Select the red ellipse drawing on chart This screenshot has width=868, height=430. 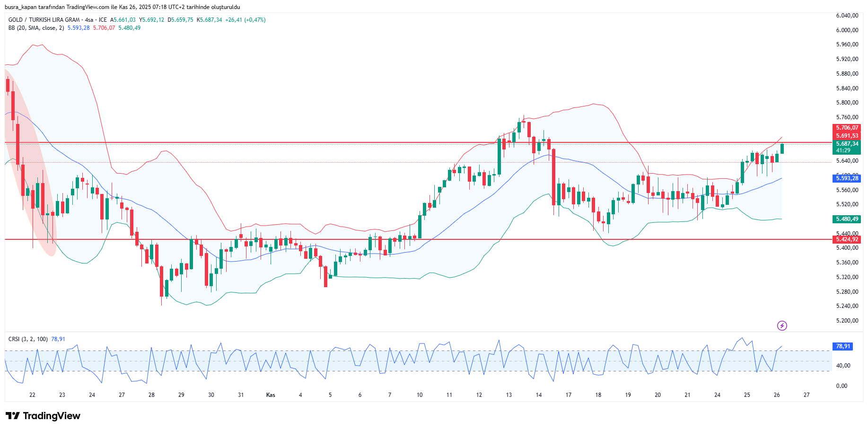[31, 161]
